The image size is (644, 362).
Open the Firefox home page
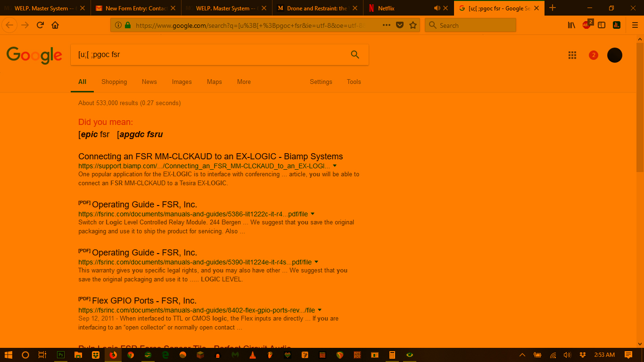point(55,25)
